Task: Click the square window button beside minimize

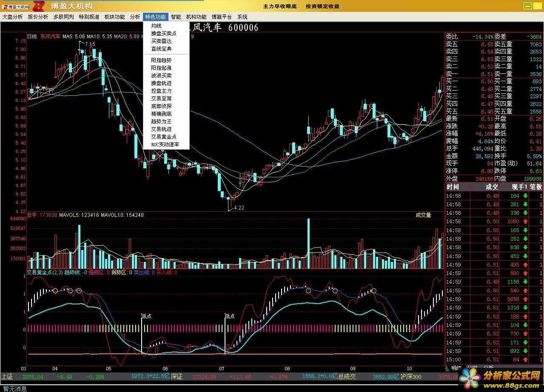Action: pyautogui.click(x=538, y=6)
